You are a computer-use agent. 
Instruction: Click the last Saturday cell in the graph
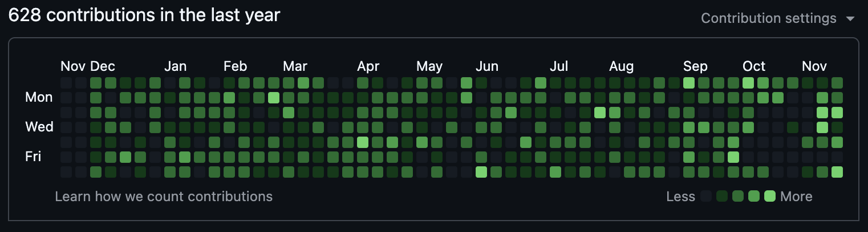point(837,172)
